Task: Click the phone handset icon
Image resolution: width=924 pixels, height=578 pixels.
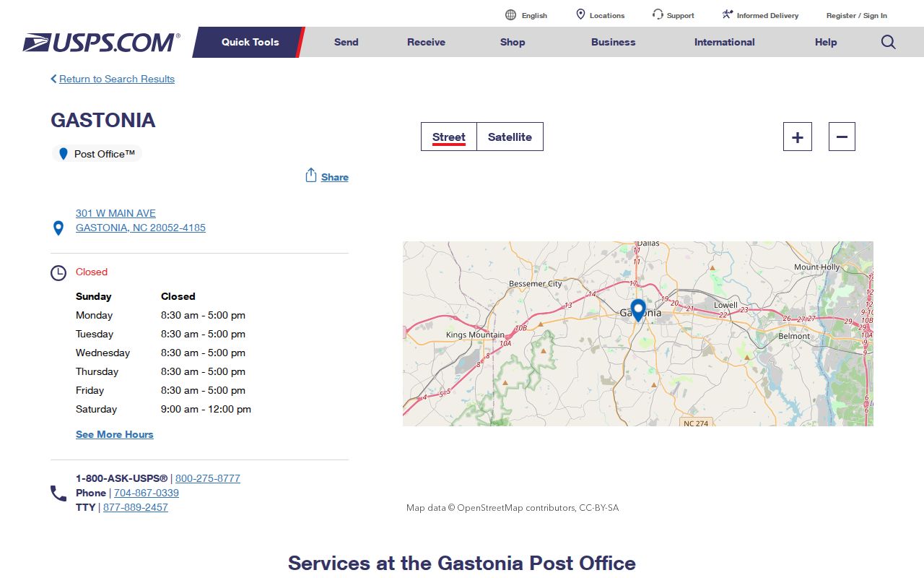Action: click(x=58, y=493)
